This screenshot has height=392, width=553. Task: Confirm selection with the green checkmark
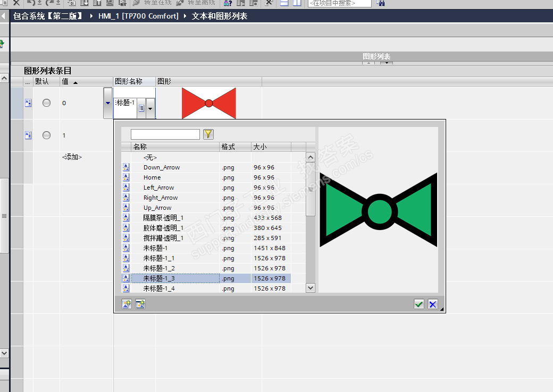coord(418,304)
